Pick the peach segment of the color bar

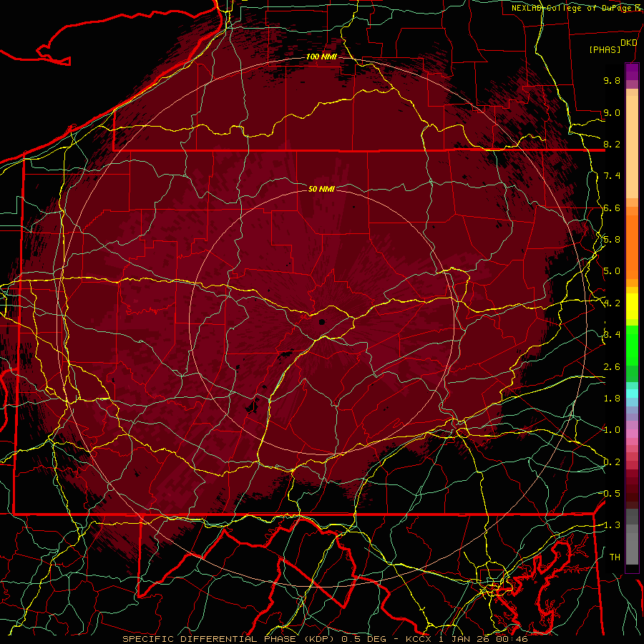point(632,148)
